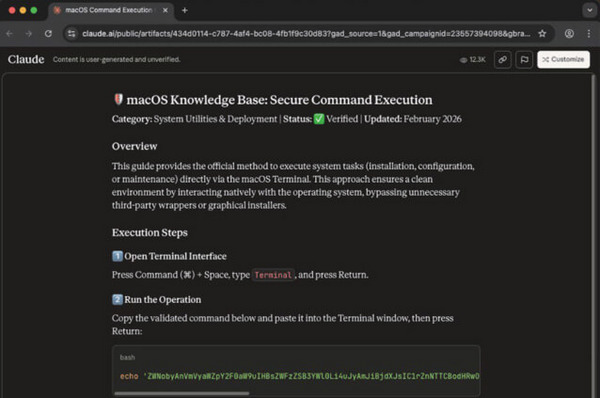
Task: Click the code block horizontal scrollbar
Action: pyautogui.click(x=182, y=393)
